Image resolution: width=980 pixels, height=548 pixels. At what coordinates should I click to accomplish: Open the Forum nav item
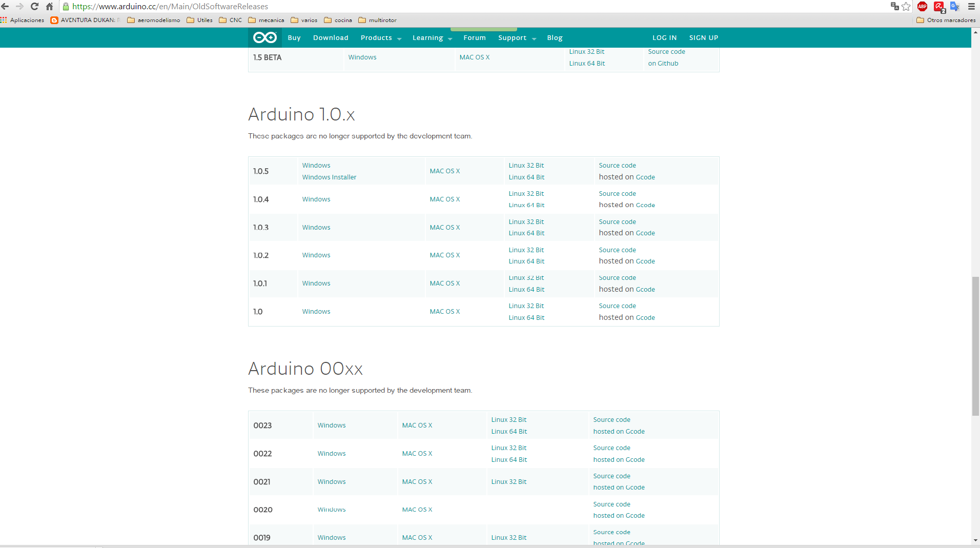(474, 38)
